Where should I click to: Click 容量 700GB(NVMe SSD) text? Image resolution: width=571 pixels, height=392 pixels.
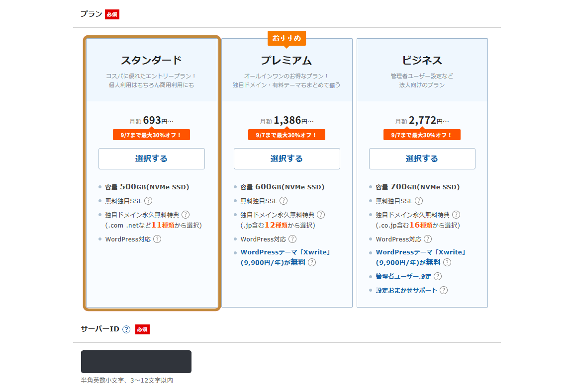(418, 187)
